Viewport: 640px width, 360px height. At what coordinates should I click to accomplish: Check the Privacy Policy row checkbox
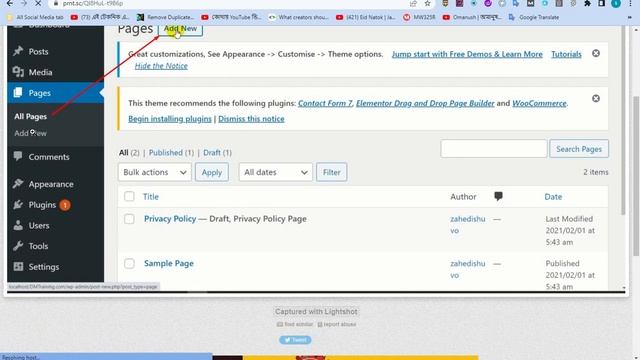[x=129, y=219]
